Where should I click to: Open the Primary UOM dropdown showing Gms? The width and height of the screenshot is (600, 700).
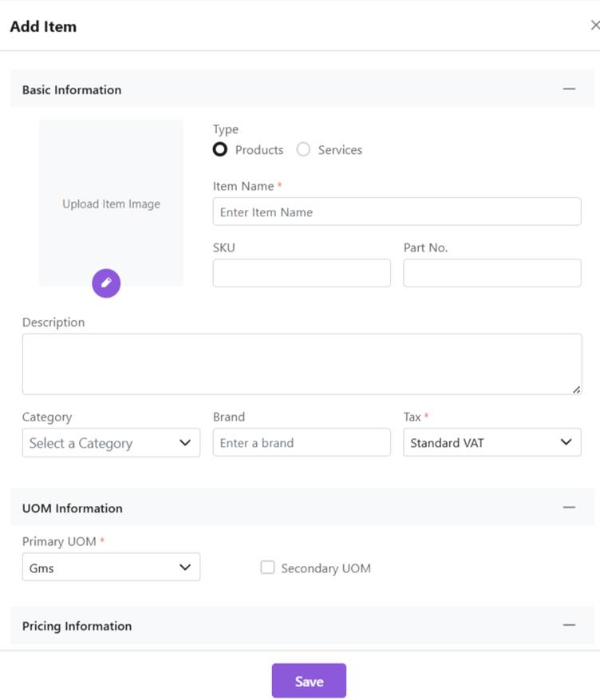(x=111, y=568)
